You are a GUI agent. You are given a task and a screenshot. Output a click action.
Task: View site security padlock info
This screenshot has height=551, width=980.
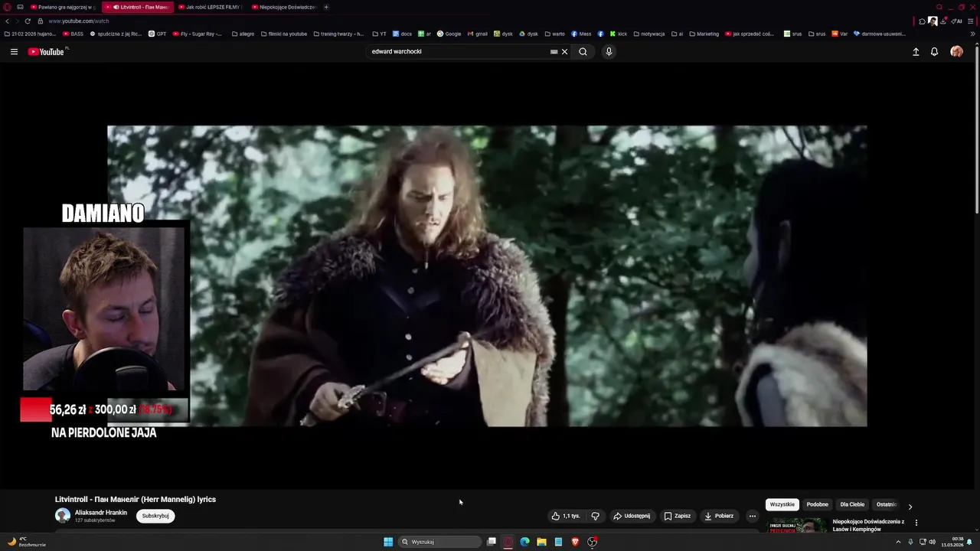(x=41, y=21)
